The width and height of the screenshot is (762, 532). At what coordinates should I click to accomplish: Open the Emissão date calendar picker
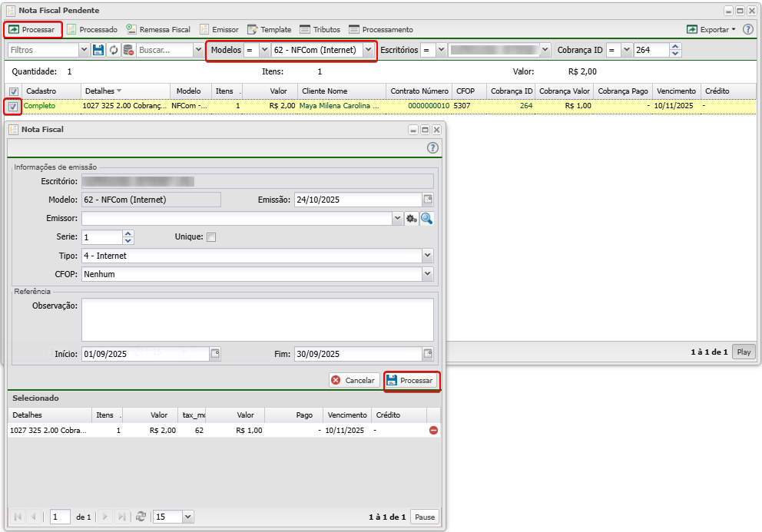428,200
